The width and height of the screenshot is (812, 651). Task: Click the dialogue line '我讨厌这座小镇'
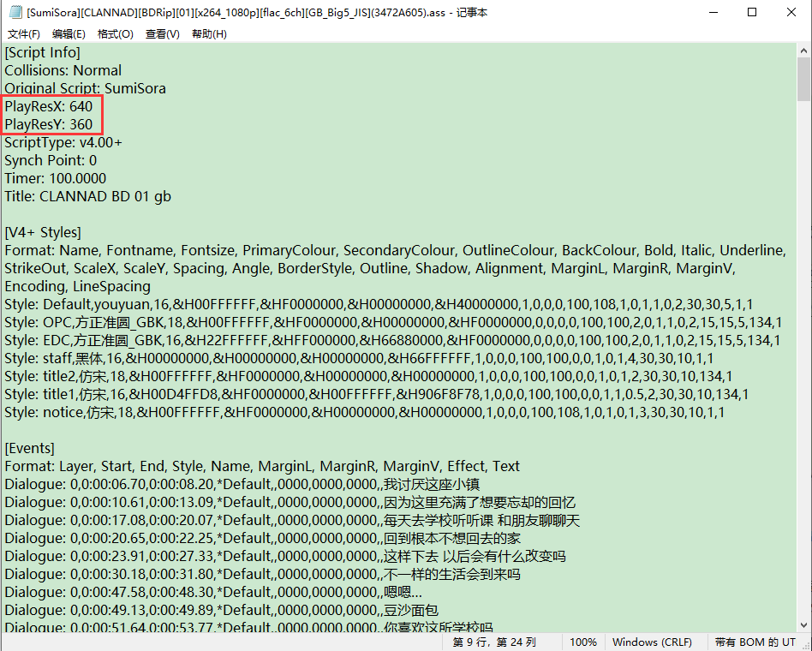coord(242,484)
